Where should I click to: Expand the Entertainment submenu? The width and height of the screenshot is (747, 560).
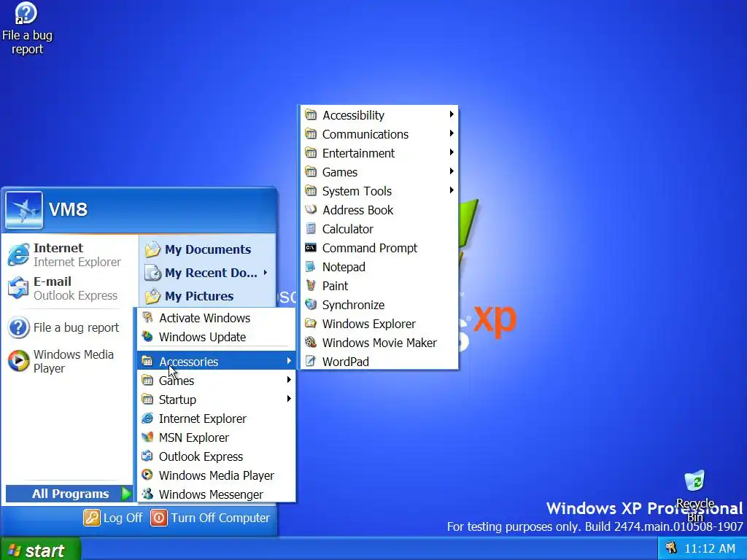(379, 153)
